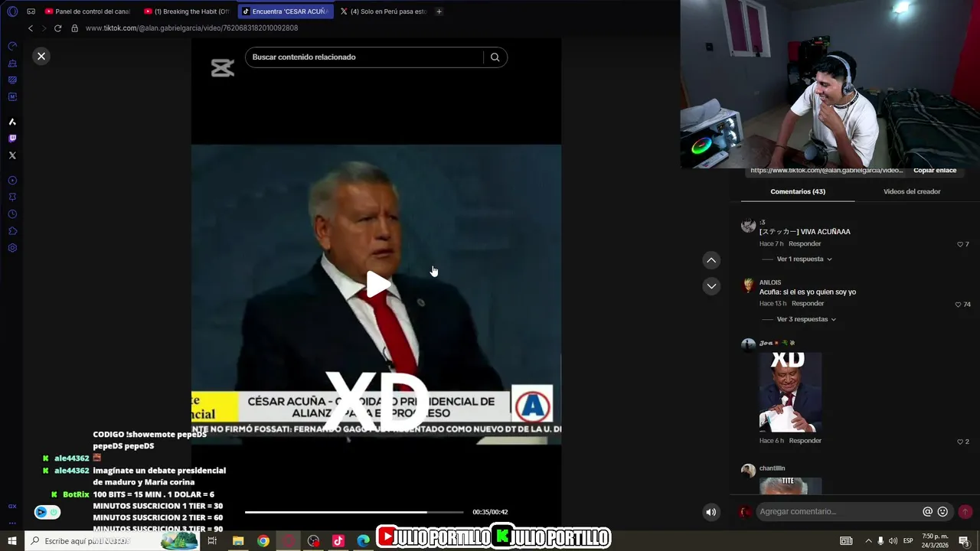Open History clock icon in sidebar
Screen dimensions: 980x551
point(12,214)
